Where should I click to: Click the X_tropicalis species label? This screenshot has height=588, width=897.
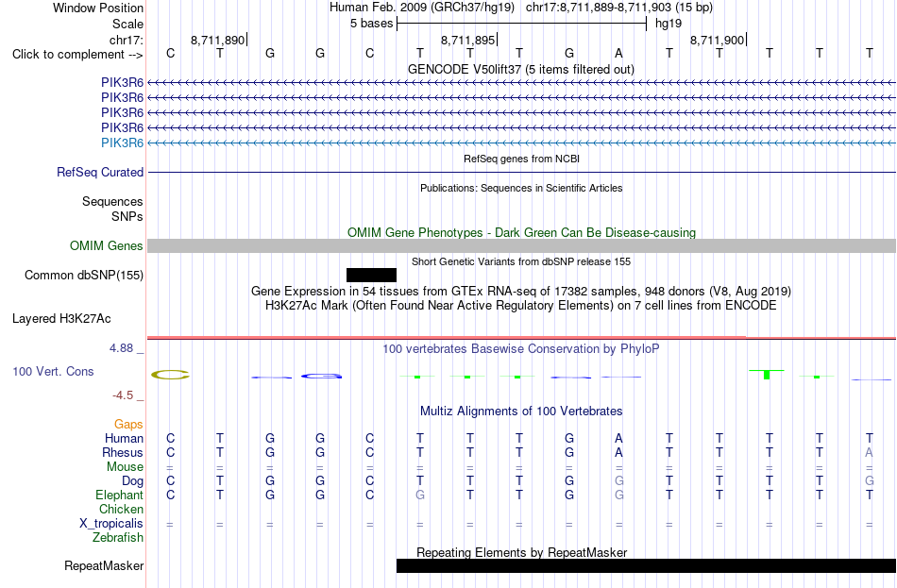pyautogui.click(x=111, y=524)
